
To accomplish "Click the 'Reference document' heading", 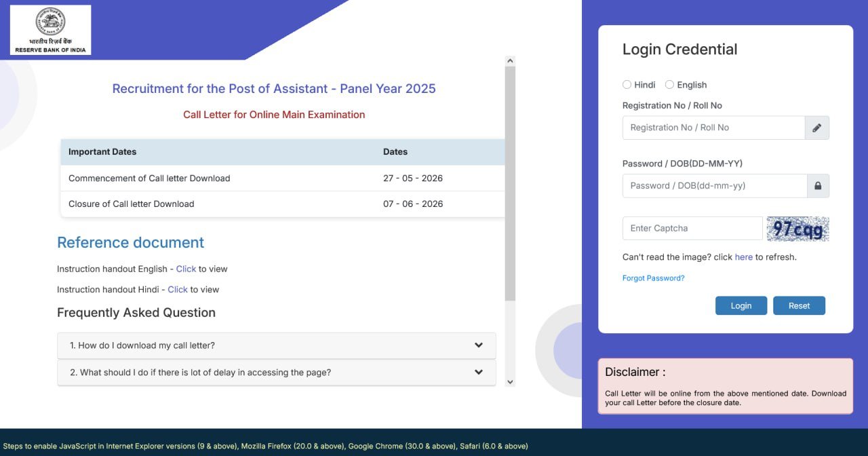I will point(130,243).
